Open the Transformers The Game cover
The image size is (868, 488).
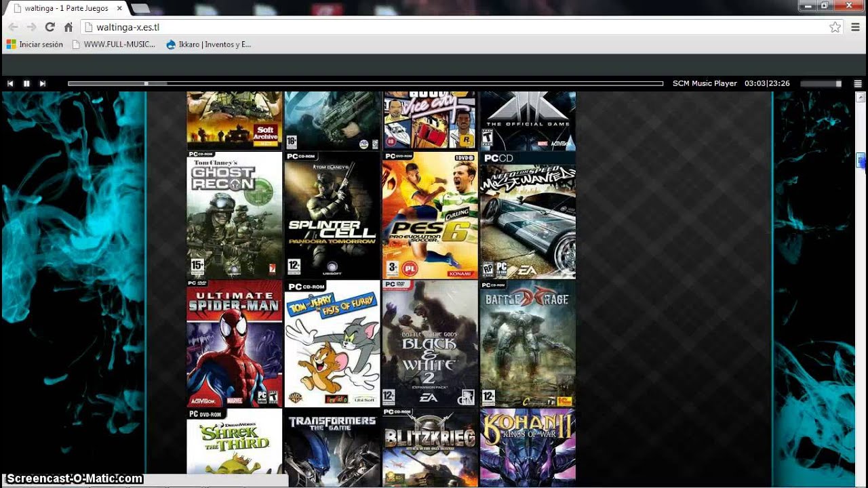pyautogui.click(x=332, y=447)
